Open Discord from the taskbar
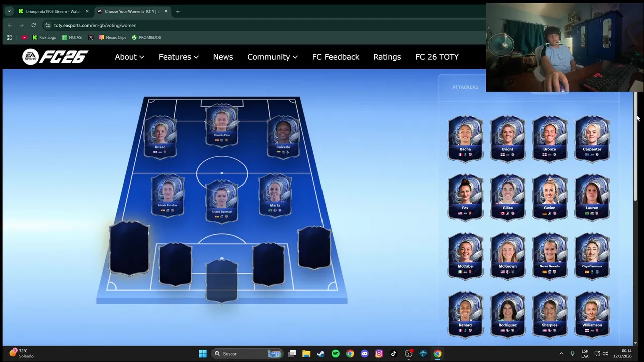 tap(365, 354)
